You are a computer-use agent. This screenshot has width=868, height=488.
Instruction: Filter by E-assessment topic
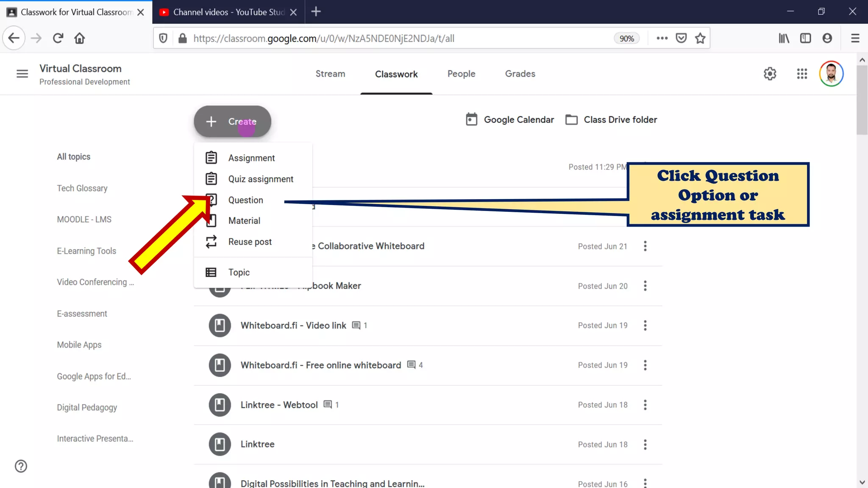(82, 313)
